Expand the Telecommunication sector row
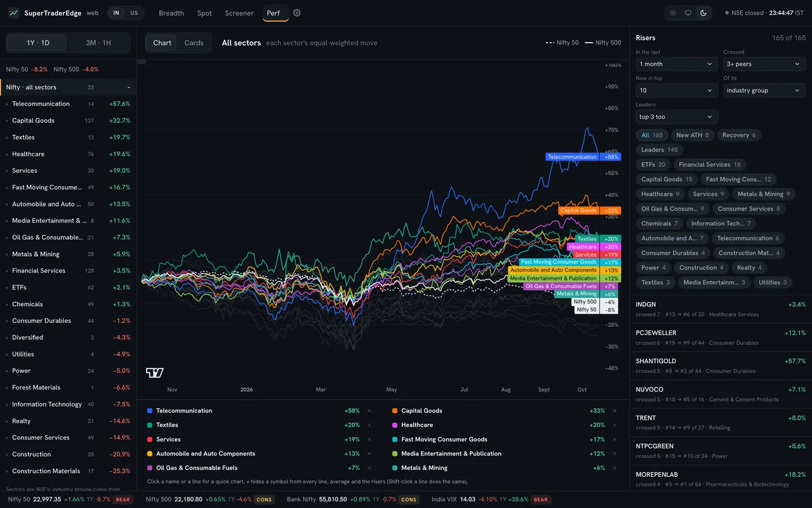Viewport: 812px width, 508px height. click(x=68, y=104)
